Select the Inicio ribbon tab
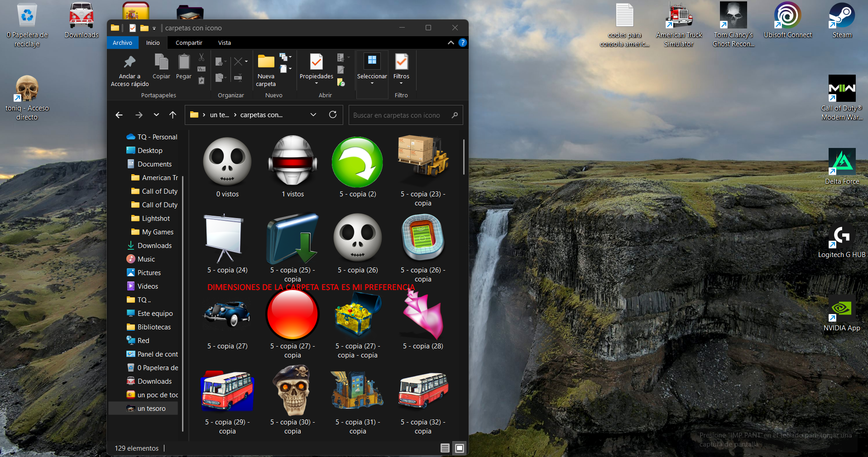 tap(153, 43)
